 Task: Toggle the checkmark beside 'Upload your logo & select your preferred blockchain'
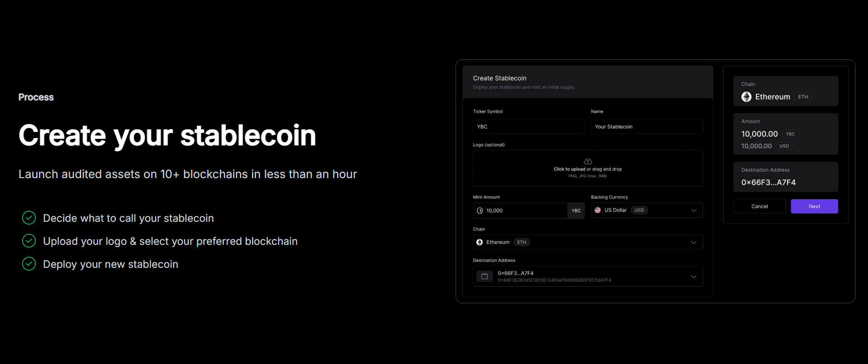[x=29, y=241]
